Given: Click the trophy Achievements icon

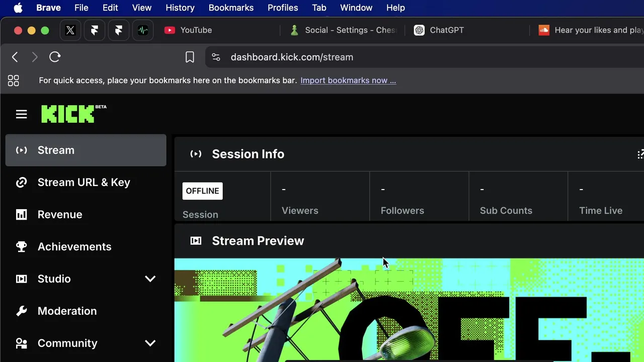Looking at the screenshot, I should (x=21, y=246).
